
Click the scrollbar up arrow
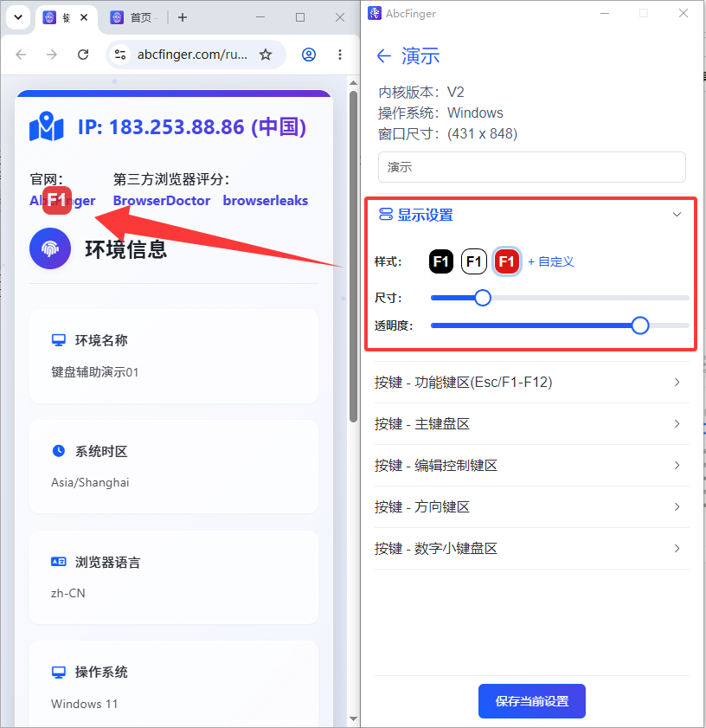pos(353,82)
